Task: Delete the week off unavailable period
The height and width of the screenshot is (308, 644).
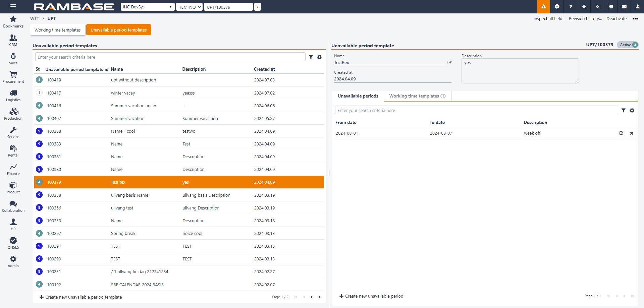Action: [x=632, y=133]
